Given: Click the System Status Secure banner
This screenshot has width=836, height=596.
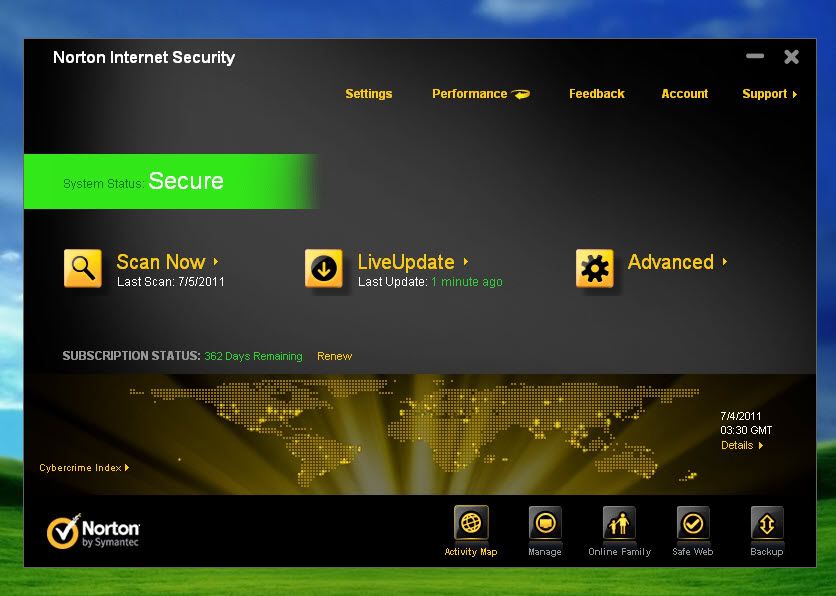Looking at the screenshot, I should pyautogui.click(x=171, y=181).
